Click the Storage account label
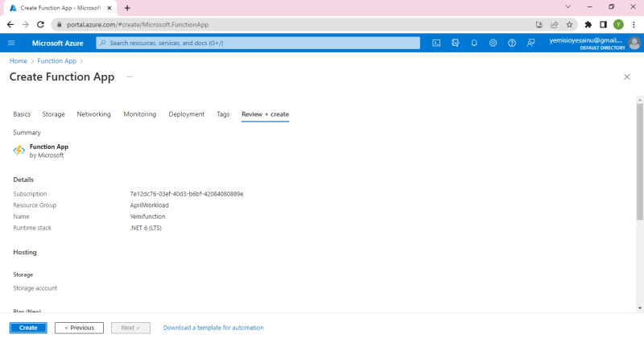This screenshot has width=644, height=343. coord(35,288)
